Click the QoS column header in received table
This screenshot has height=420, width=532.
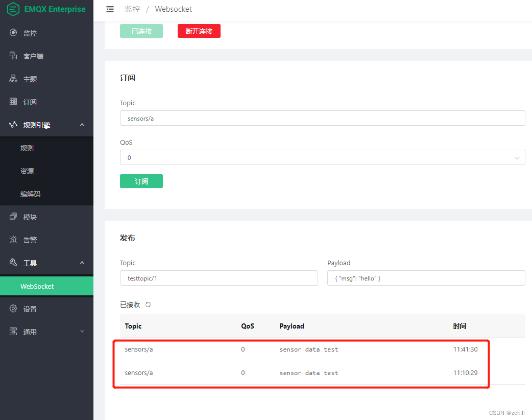click(x=248, y=326)
